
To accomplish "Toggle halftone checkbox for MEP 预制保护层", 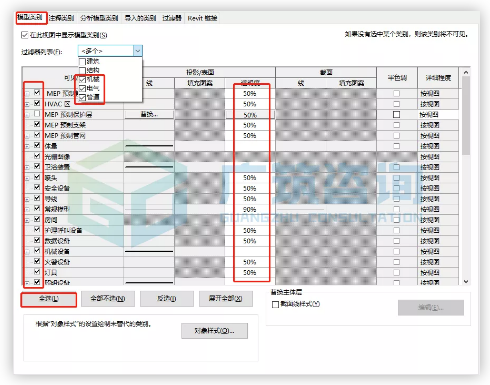I will point(396,114).
